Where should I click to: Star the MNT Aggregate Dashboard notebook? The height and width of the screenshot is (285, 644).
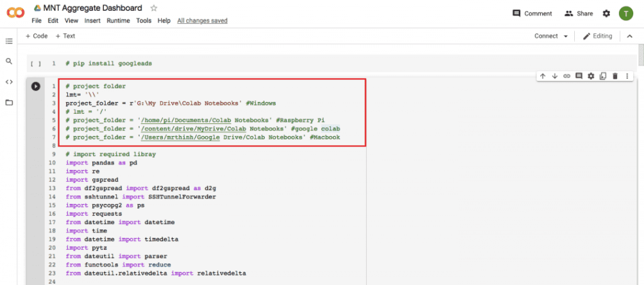point(153,8)
